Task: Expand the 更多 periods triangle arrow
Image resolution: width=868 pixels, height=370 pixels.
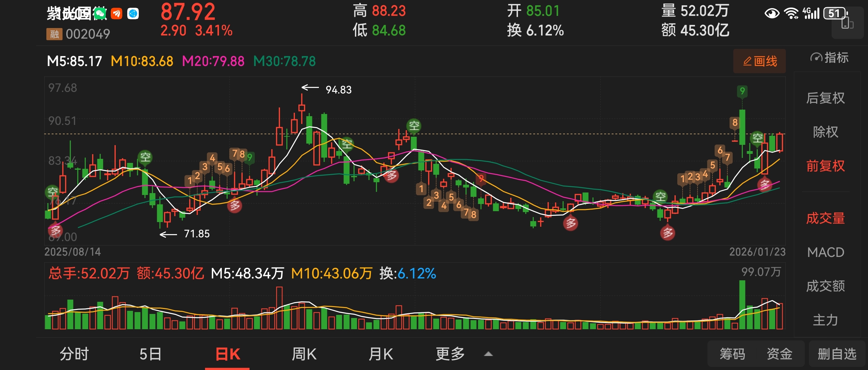Action: click(x=488, y=354)
